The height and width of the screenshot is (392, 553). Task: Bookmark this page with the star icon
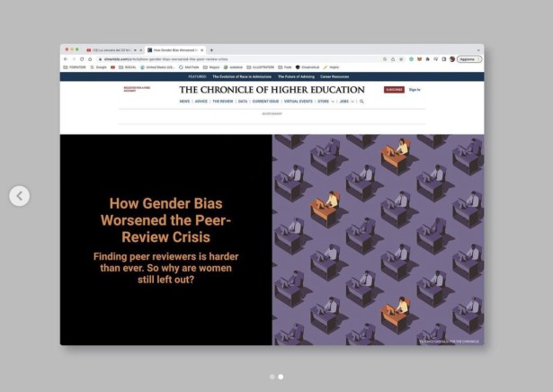399,58
